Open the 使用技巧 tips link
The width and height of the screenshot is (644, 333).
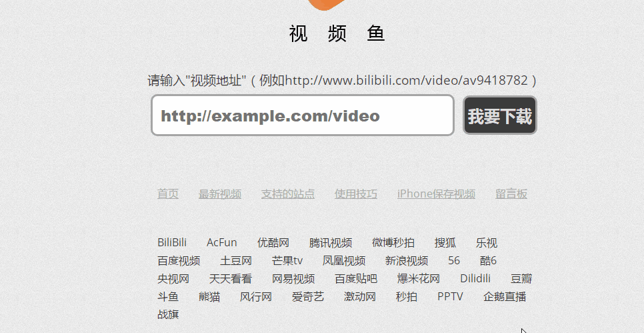click(x=356, y=194)
